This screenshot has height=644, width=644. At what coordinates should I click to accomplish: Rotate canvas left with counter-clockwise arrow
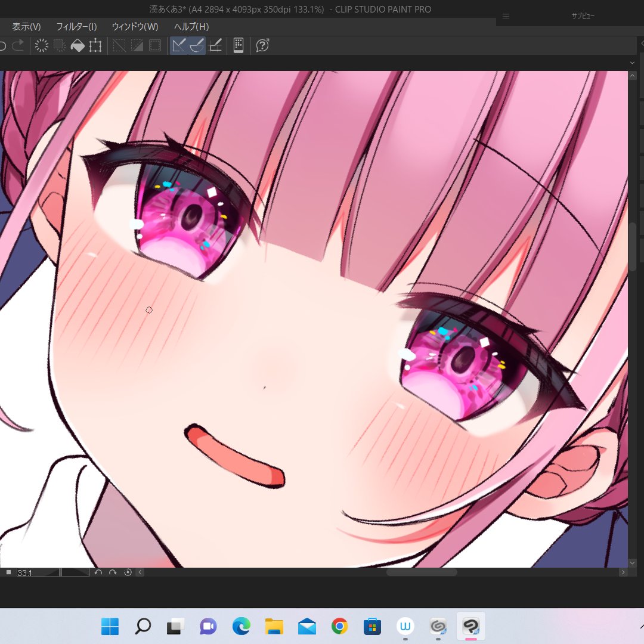coord(98,572)
